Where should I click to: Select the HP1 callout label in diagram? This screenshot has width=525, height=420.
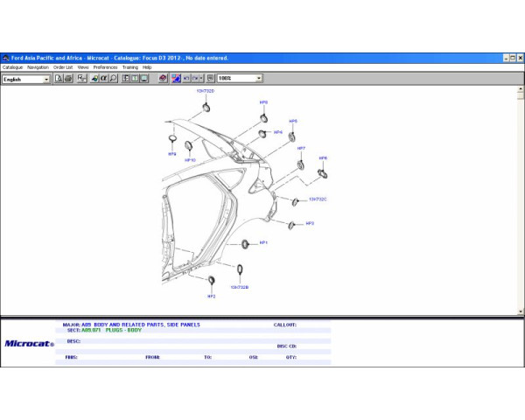click(263, 242)
